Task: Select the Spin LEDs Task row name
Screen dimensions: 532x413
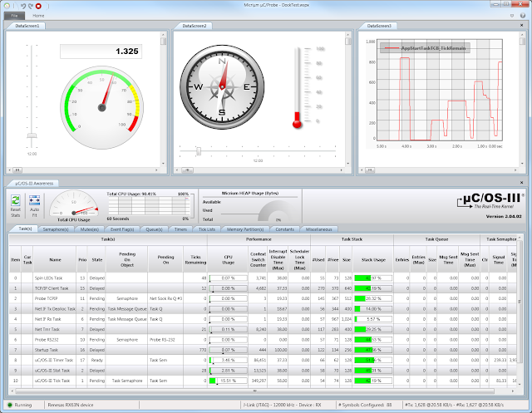Action: pos(48,278)
